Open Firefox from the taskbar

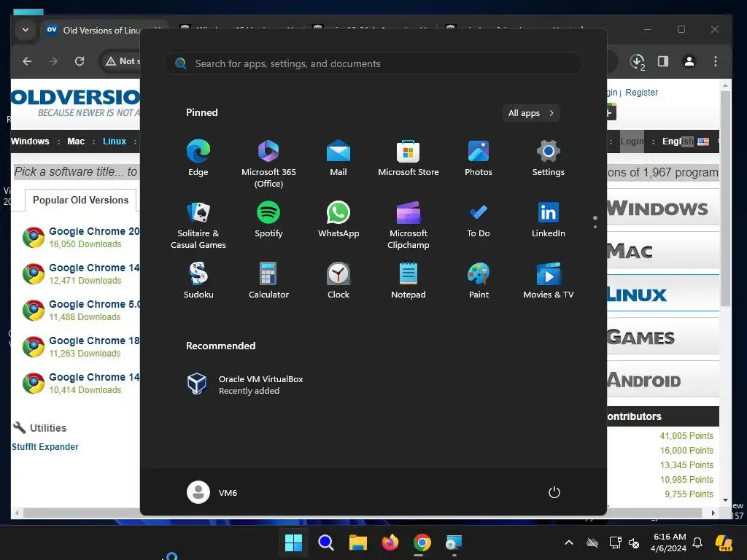tap(390, 542)
